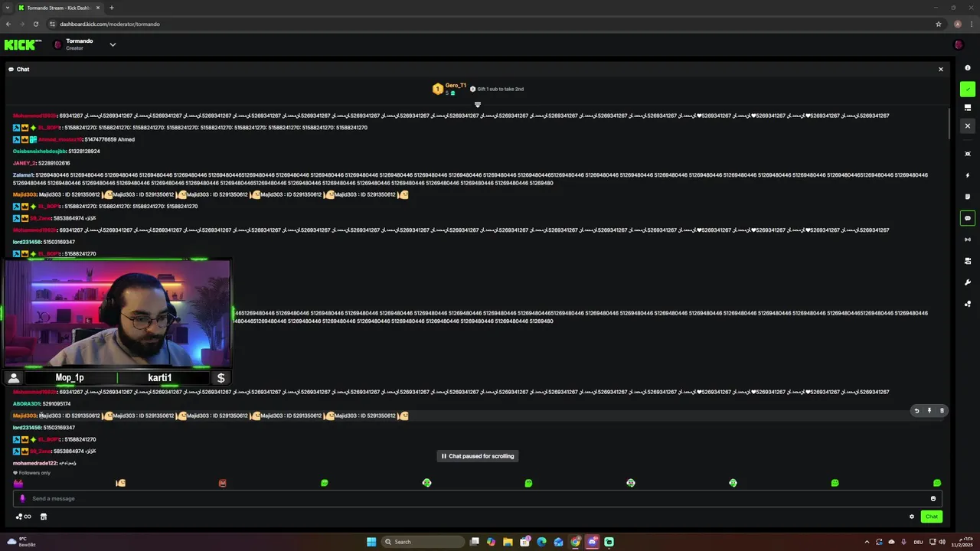Open profile avatar at top right of dashboard
This screenshot has width=980, height=551.
click(x=958, y=44)
